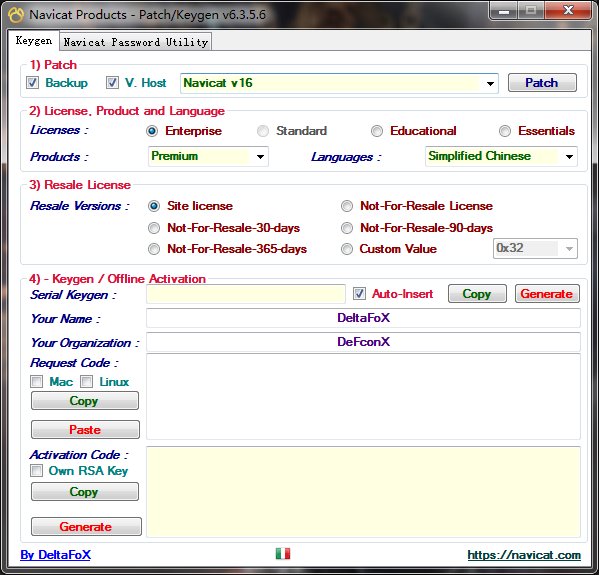Click Copy button under Activation Code
Viewport: 599px width, 575px height.
85,491
